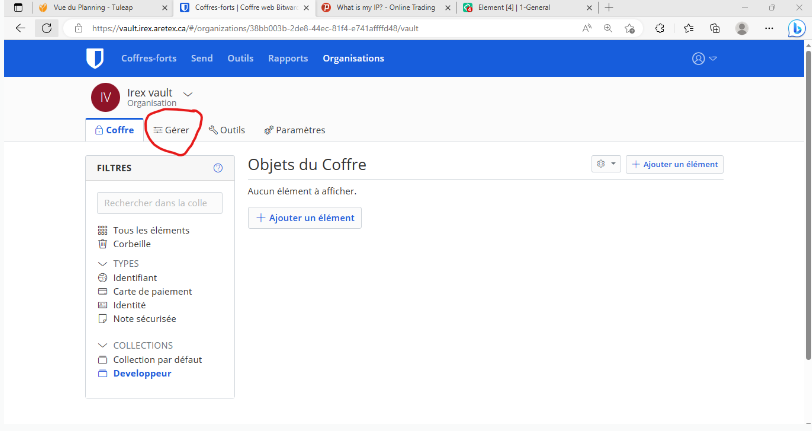Open the browser collections icon
This screenshot has width=812, height=431.
[x=715, y=28]
